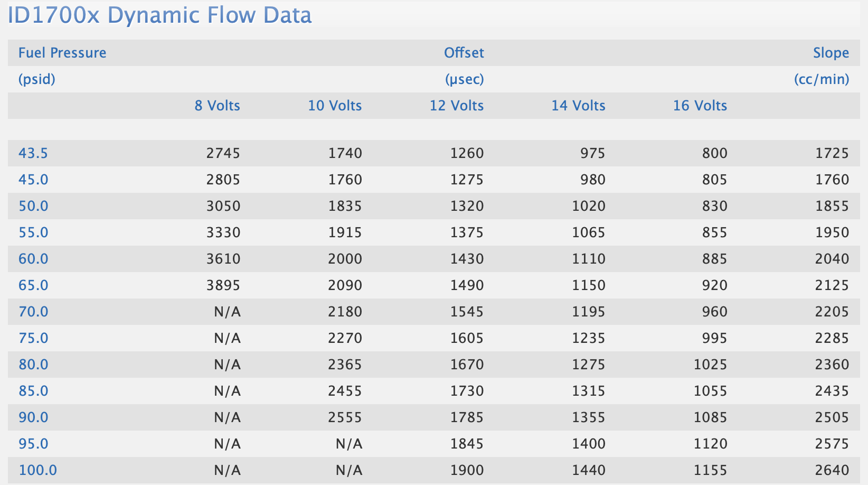Screen dimensions: 868x485
Task: Click the 2745 offset value cell
Action: click(x=223, y=153)
